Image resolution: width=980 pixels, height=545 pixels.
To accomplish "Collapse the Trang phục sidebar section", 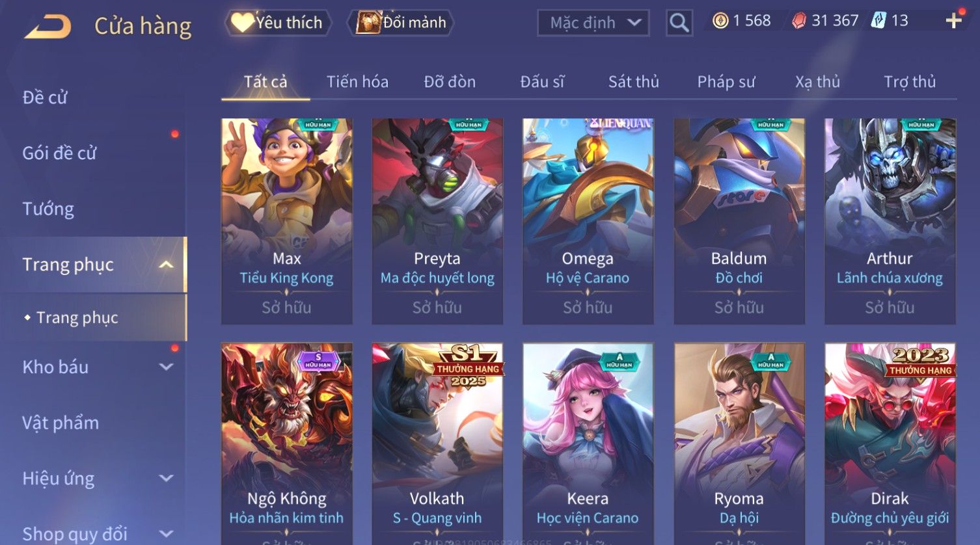I will point(166,265).
